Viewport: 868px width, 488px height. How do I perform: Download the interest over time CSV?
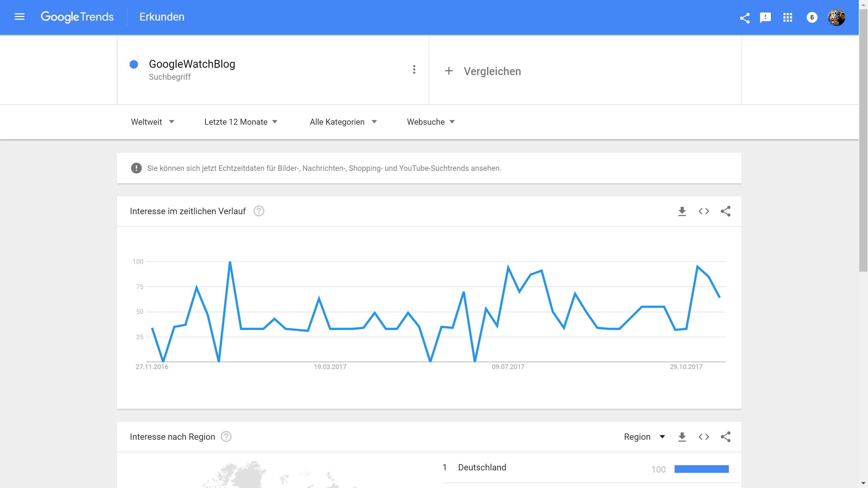[x=682, y=211]
